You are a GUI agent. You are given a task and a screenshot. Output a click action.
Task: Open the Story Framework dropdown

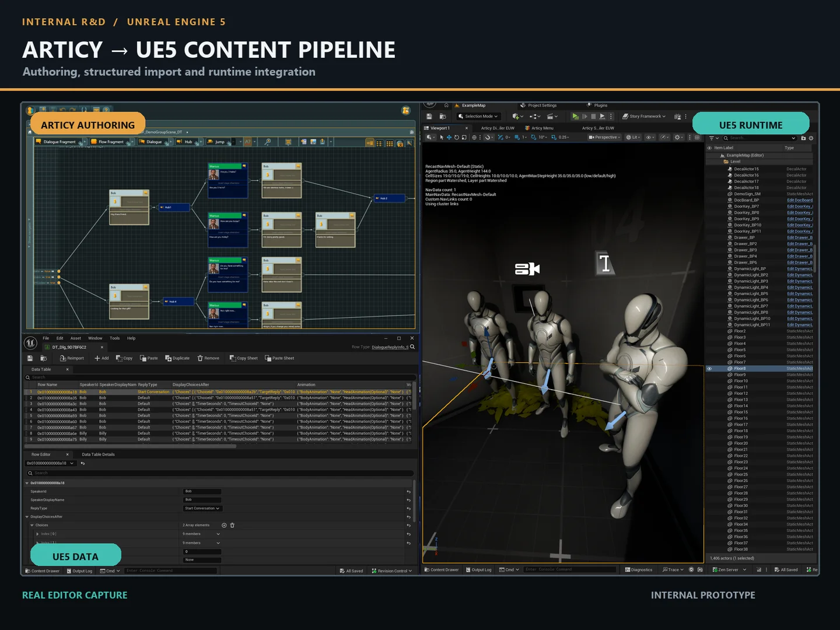(x=644, y=117)
